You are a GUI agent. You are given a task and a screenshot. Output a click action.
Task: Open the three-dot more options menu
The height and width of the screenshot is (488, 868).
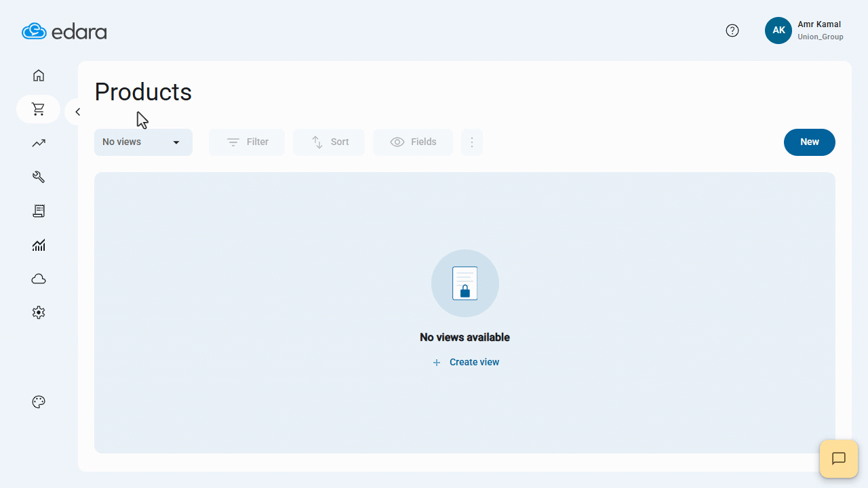(472, 142)
